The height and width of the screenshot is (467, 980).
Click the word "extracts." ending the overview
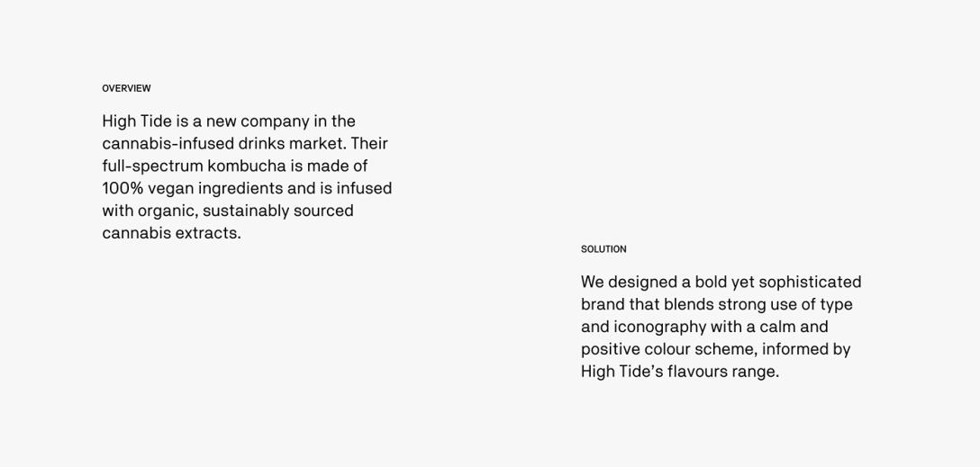208,233
